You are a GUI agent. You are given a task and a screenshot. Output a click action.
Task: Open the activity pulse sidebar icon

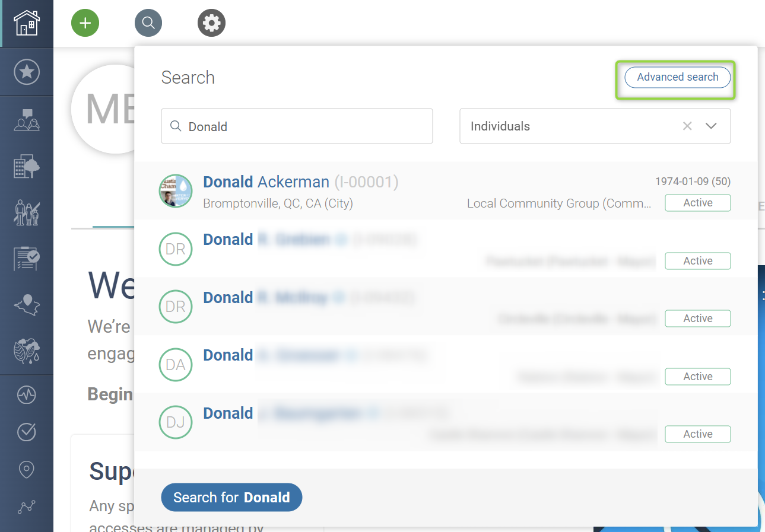[27, 395]
